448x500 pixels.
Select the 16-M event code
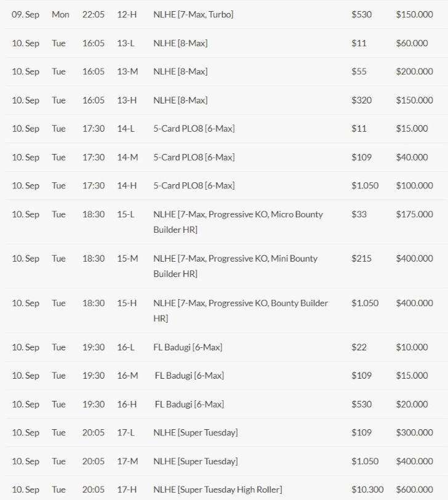tap(127, 376)
